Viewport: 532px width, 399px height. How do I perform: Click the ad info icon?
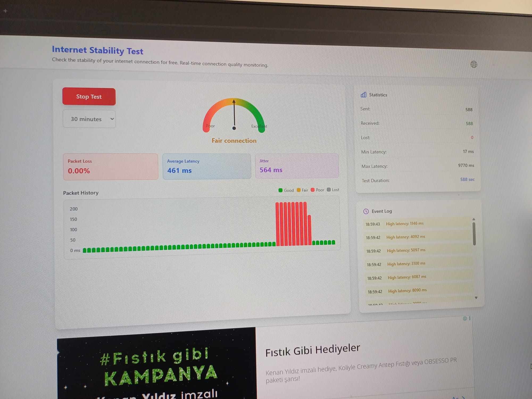(x=465, y=318)
